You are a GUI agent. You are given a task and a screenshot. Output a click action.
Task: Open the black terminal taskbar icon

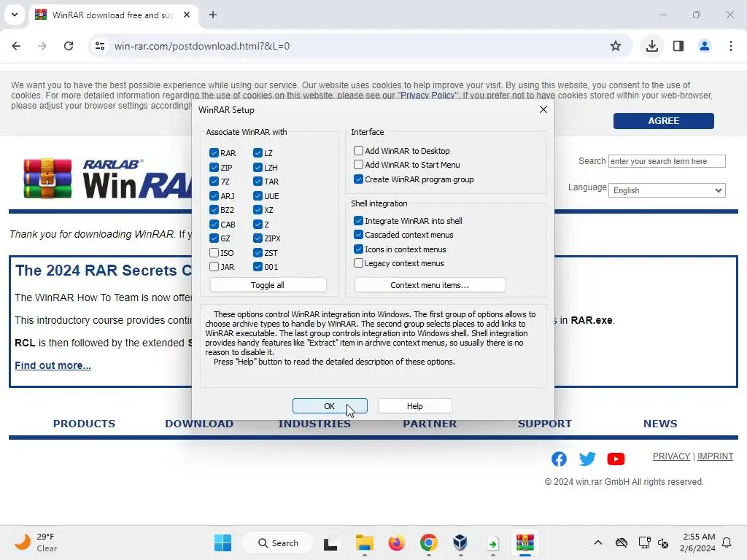point(330,543)
